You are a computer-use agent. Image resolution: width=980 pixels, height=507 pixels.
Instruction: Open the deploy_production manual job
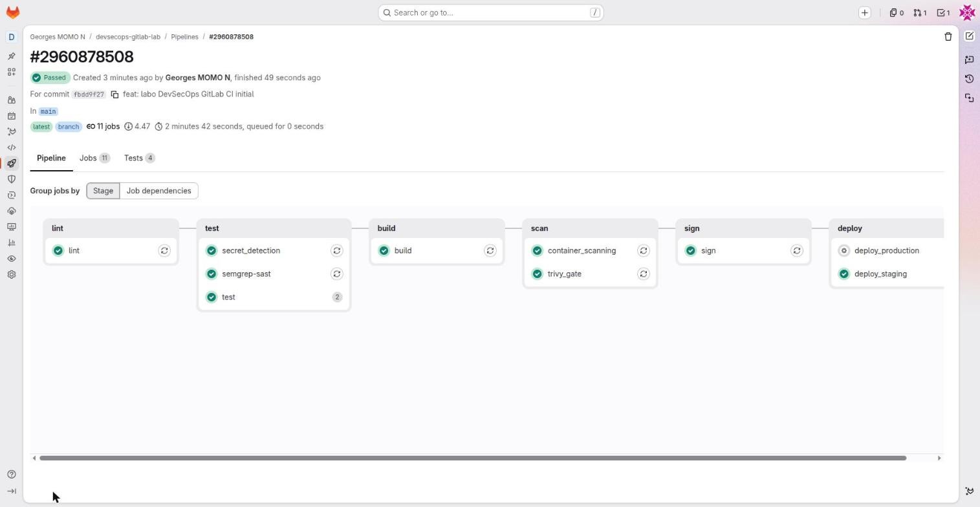[886, 251]
